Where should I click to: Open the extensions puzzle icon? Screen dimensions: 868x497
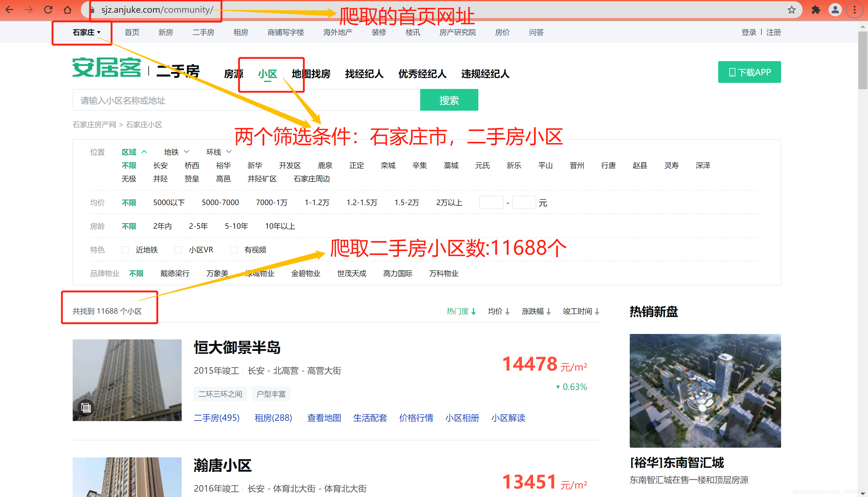[816, 10]
